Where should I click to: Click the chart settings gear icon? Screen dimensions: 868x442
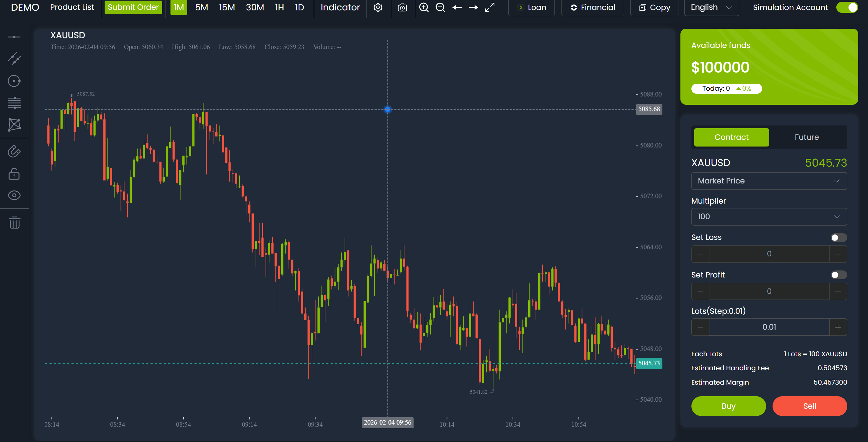coord(378,7)
